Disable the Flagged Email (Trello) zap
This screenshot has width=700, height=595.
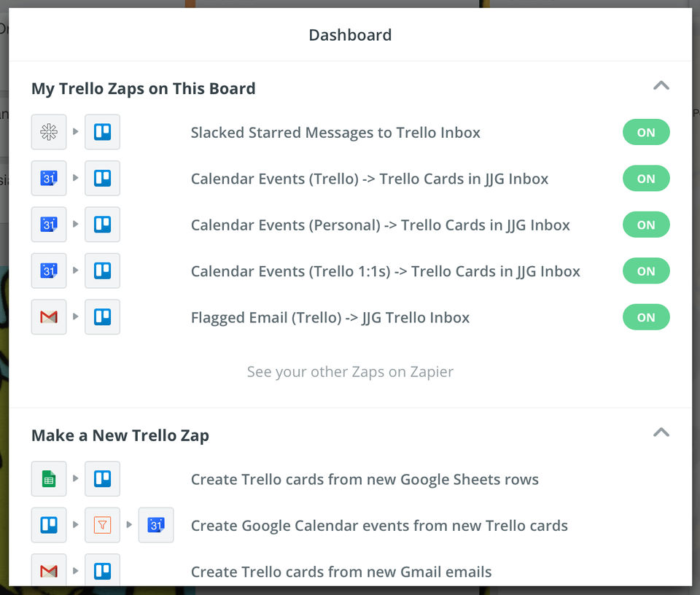pyautogui.click(x=646, y=317)
